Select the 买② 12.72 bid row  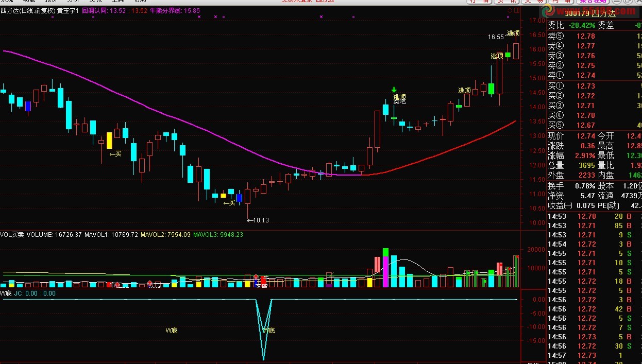[x=595, y=96]
